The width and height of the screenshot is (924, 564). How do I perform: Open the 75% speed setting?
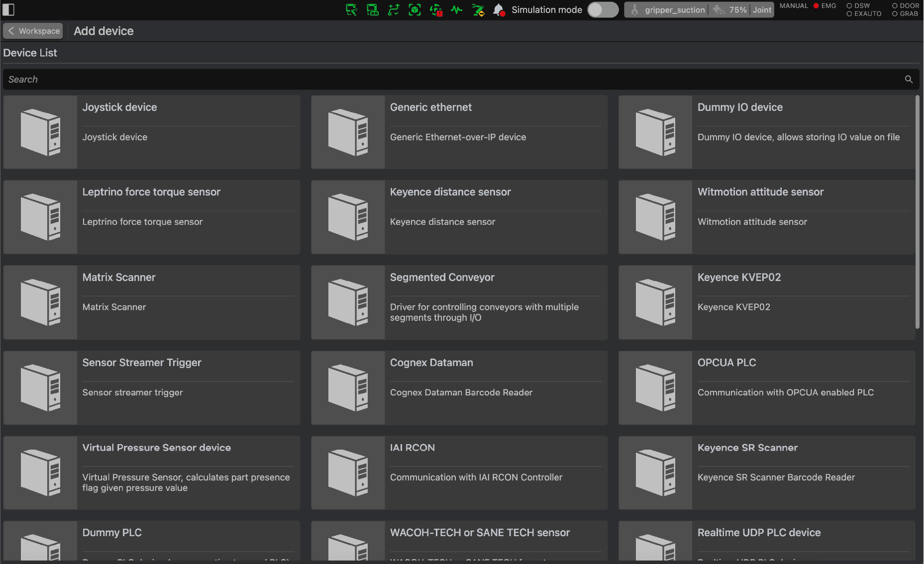tap(729, 10)
